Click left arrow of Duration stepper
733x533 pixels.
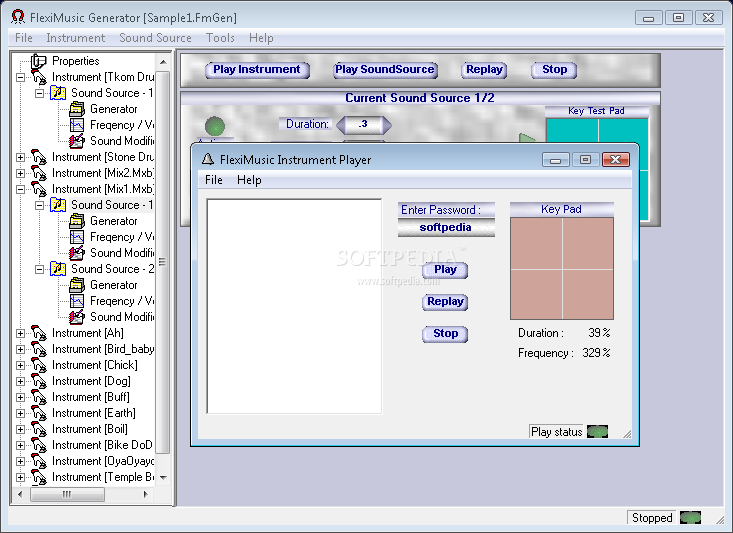click(342, 124)
